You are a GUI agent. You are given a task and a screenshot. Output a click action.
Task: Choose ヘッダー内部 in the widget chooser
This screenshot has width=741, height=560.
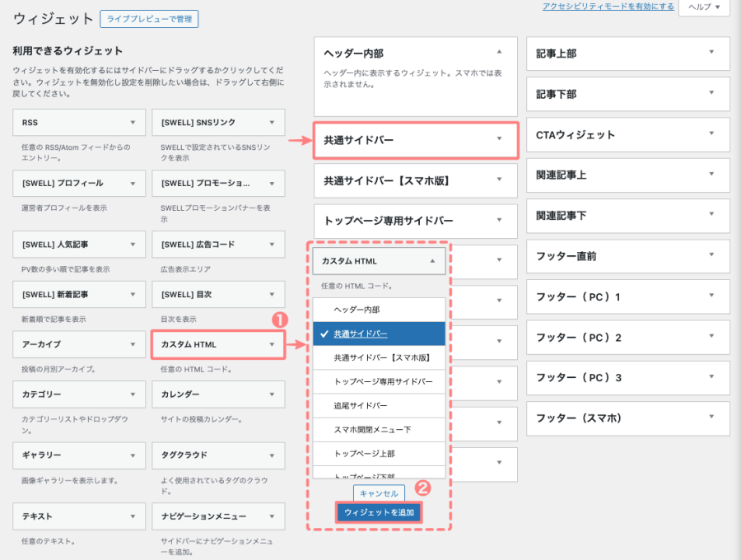(357, 309)
